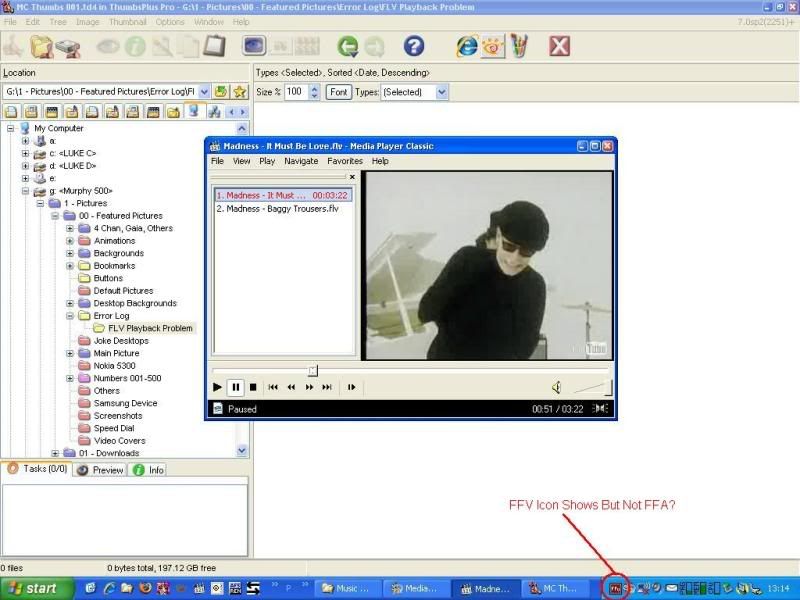Open the Tree menu in ThumbsPlus

58,22
